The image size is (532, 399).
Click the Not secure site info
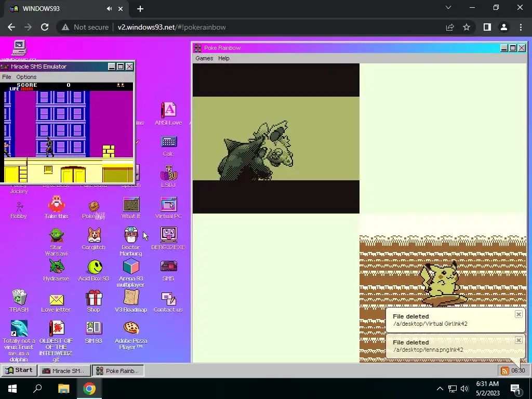(85, 27)
